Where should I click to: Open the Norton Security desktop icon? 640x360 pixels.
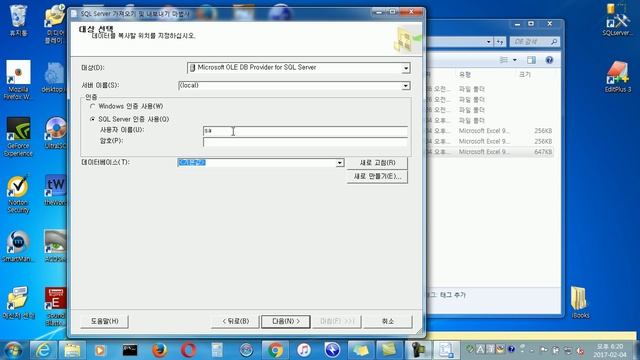click(x=18, y=195)
